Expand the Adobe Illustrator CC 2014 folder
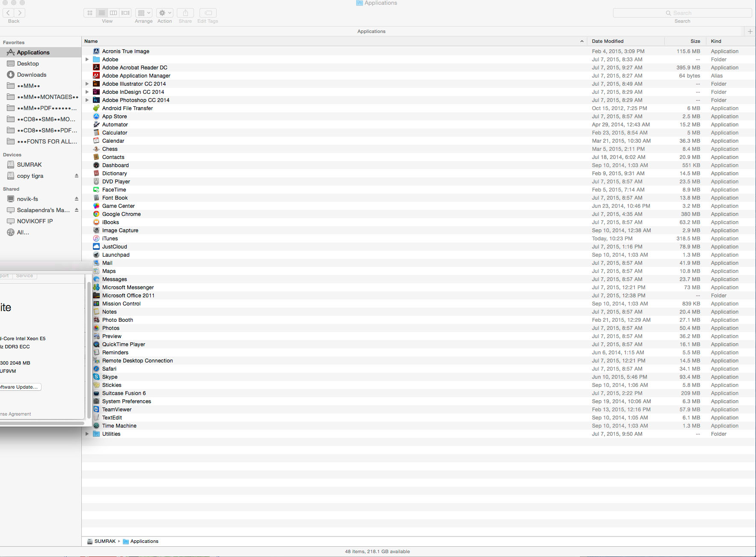The image size is (756, 557). coord(87,84)
